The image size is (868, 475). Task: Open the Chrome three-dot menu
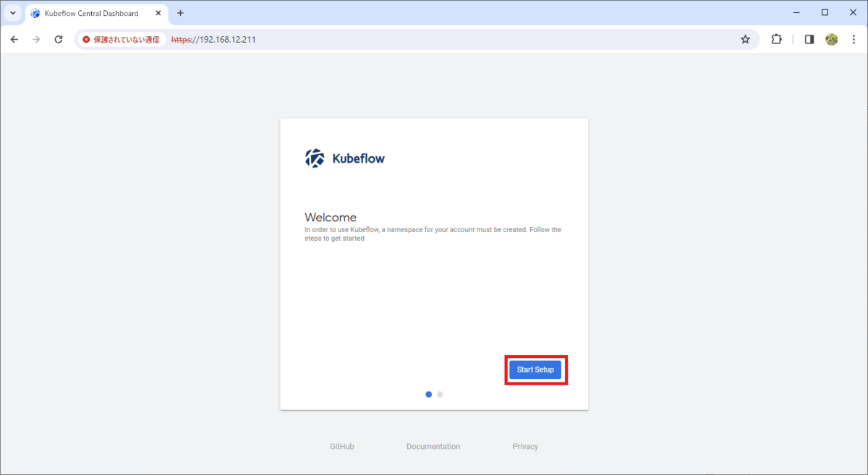pos(854,40)
